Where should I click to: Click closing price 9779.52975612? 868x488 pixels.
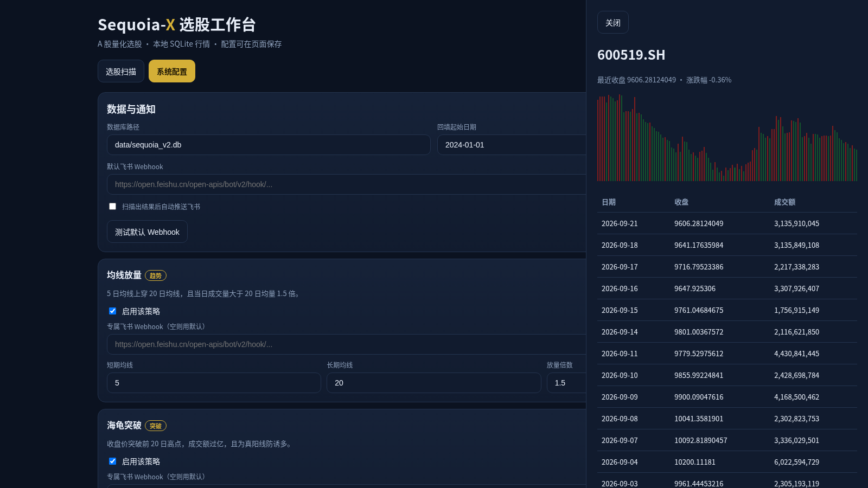[x=699, y=354]
